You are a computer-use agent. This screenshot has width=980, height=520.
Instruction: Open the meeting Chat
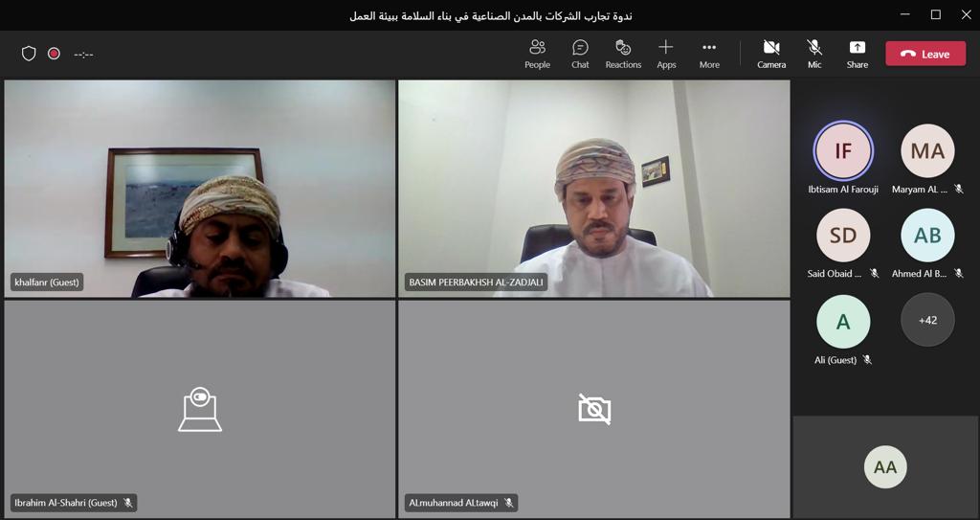pyautogui.click(x=580, y=54)
